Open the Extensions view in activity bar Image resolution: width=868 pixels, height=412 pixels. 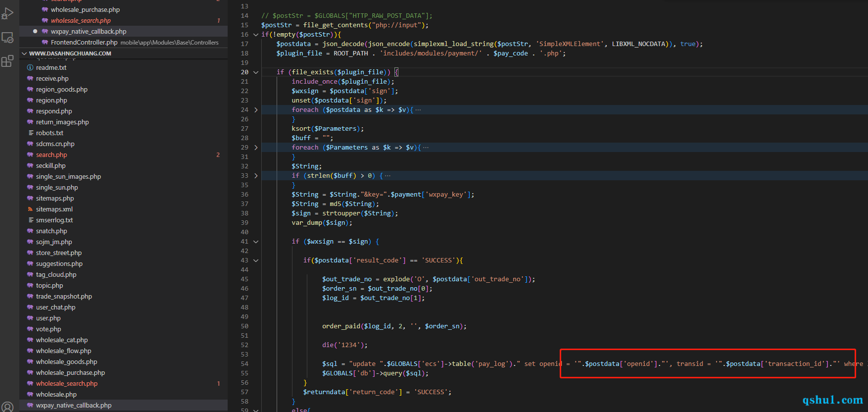7,61
